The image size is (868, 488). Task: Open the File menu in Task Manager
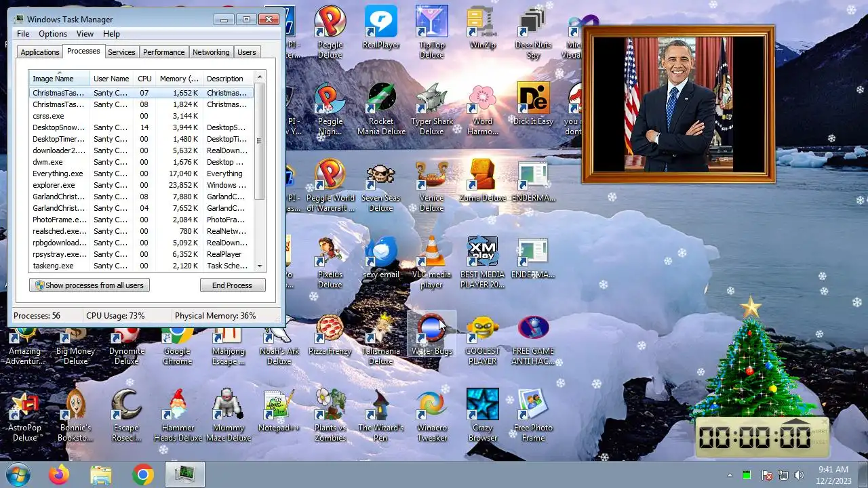(23, 34)
